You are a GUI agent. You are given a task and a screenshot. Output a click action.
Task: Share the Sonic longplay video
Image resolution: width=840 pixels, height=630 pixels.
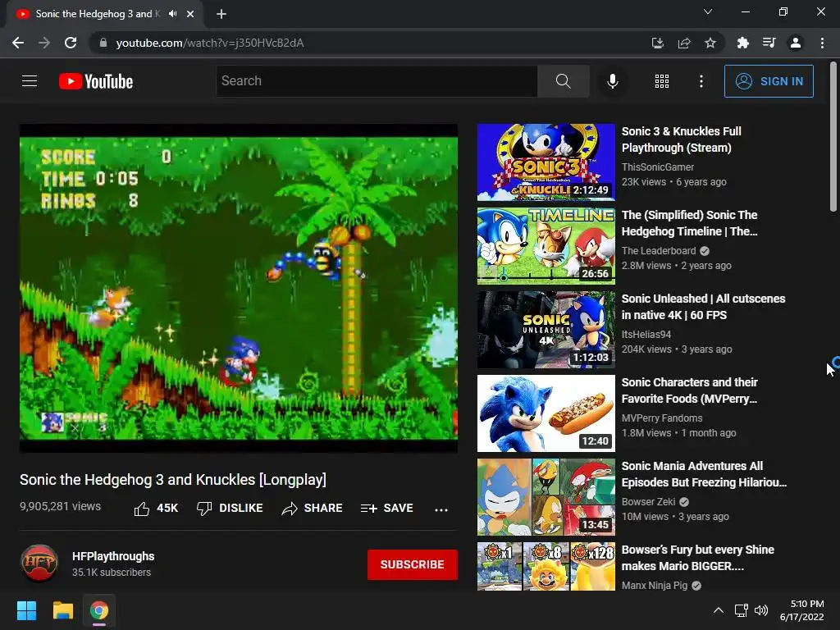[312, 509]
